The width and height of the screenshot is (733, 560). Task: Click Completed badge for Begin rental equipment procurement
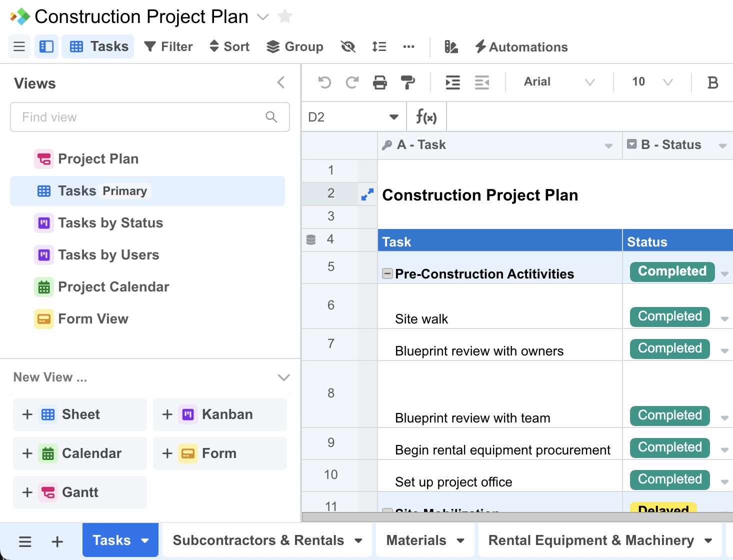pos(670,447)
